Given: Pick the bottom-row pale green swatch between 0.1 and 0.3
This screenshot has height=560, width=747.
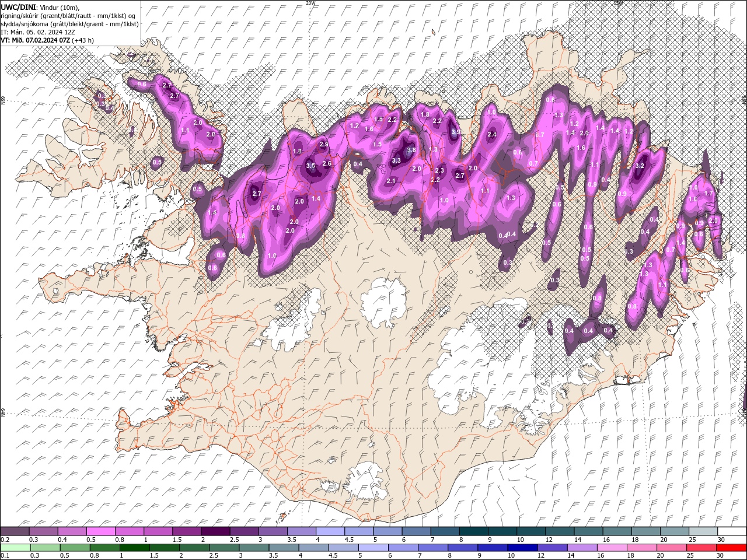Looking at the screenshot, I should coord(15,547).
